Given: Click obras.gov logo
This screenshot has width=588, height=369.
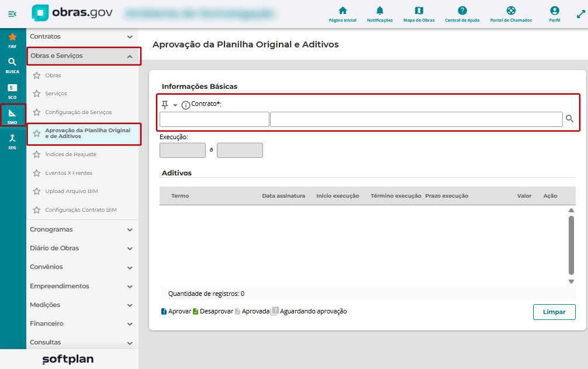Looking at the screenshot, I should [72, 13].
